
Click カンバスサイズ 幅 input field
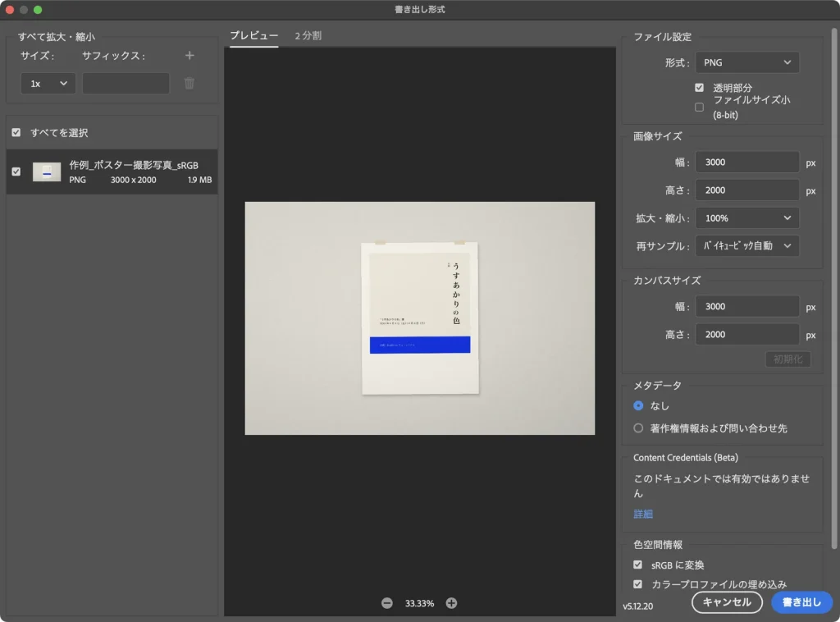coord(746,306)
